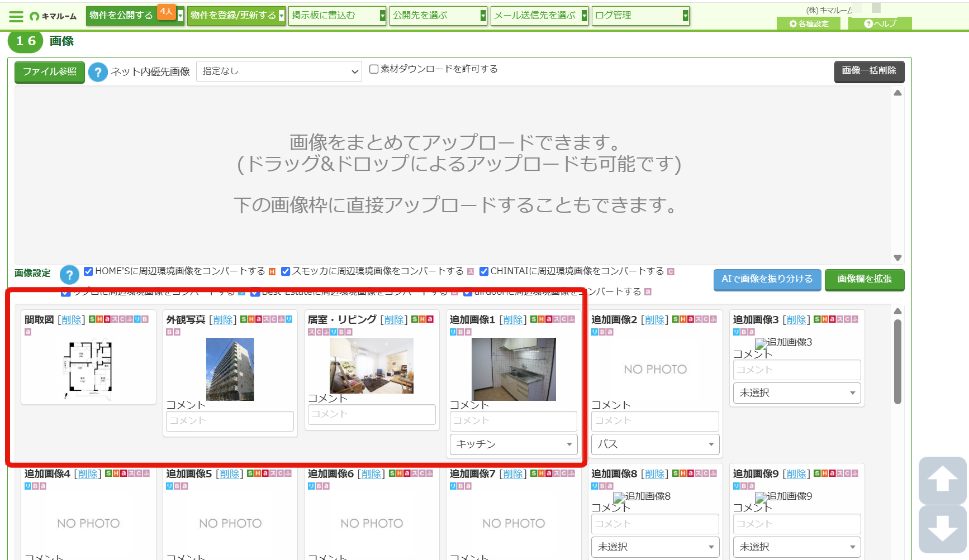The image size is (969, 560).
Task: Open the ヘルプ page
Action: (880, 23)
